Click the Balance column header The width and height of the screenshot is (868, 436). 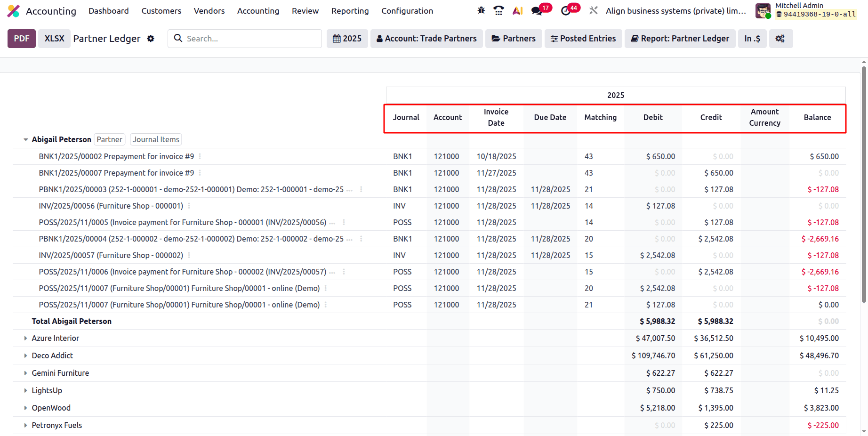point(817,117)
